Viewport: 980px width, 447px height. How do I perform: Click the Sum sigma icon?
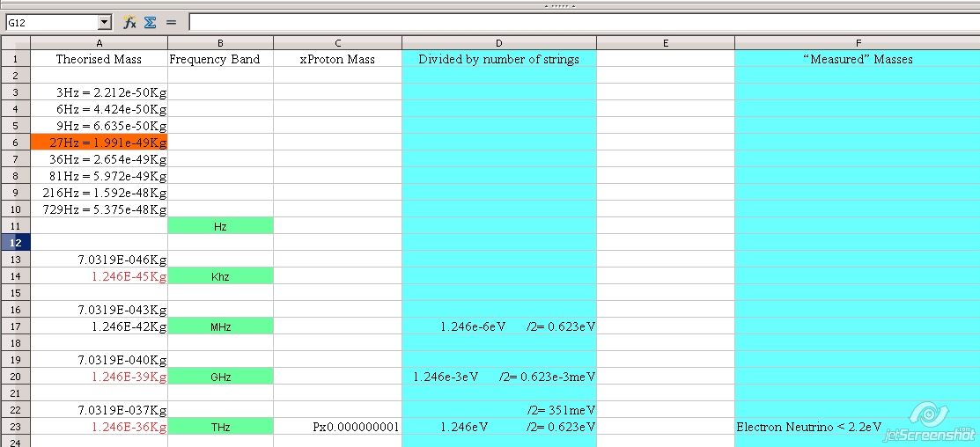click(150, 22)
